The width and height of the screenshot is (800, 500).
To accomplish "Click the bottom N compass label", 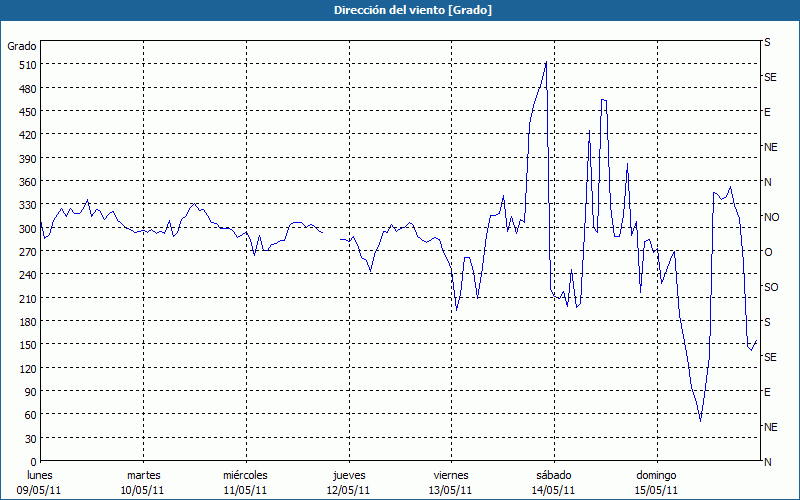I will tap(767, 462).
